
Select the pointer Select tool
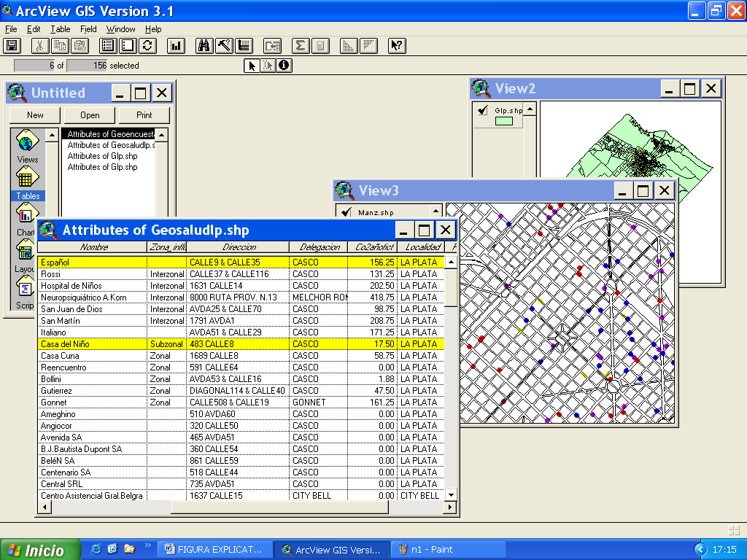click(252, 66)
